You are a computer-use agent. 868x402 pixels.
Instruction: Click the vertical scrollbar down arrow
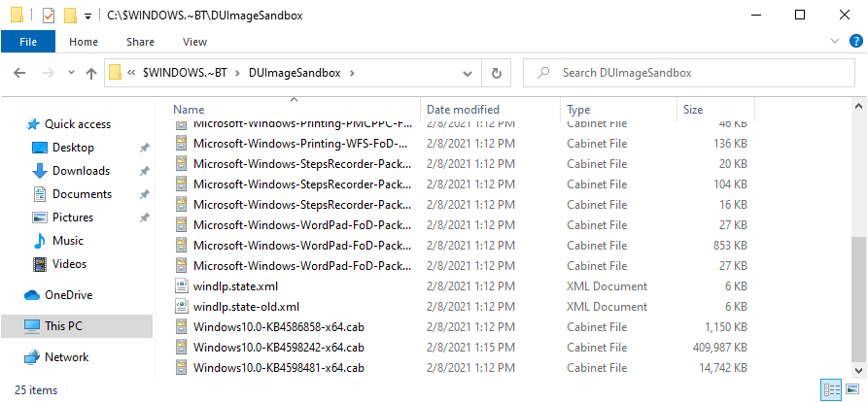[858, 371]
